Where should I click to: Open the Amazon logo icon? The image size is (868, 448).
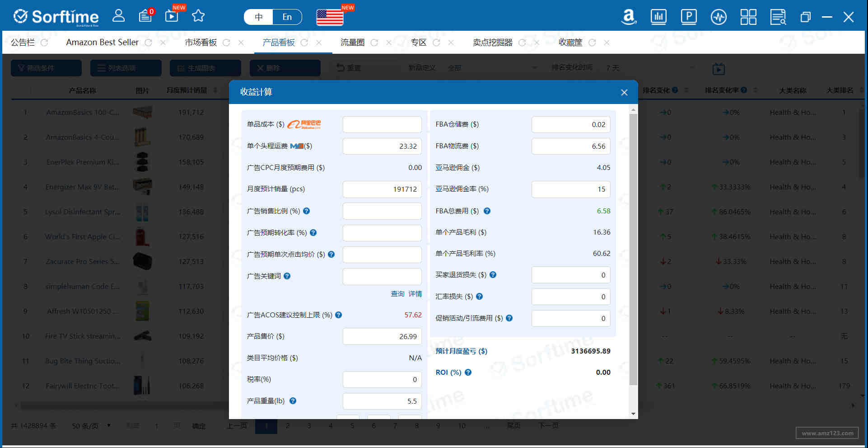pos(629,17)
